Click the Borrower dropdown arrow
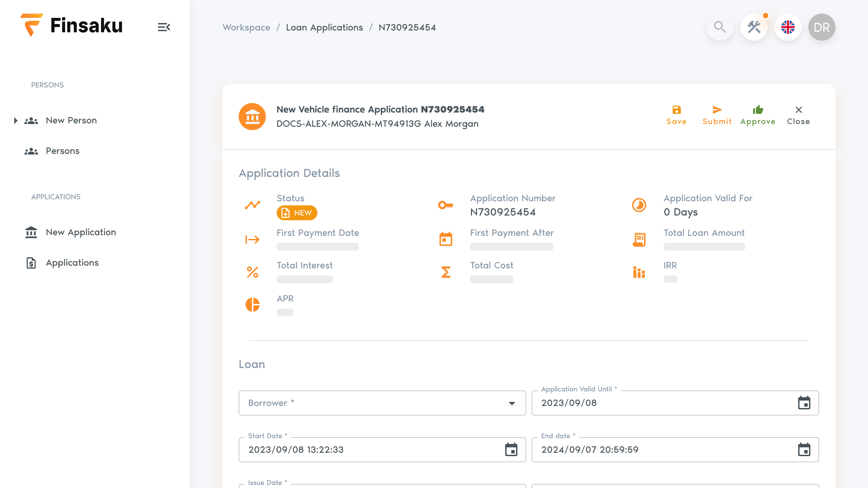868x488 pixels. [x=512, y=403]
